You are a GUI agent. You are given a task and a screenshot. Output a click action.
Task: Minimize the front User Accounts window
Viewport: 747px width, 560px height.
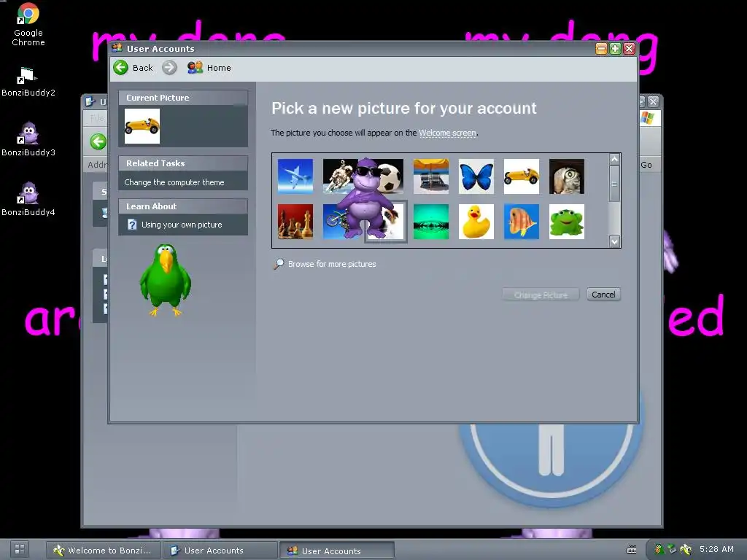(x=601, y=49)
